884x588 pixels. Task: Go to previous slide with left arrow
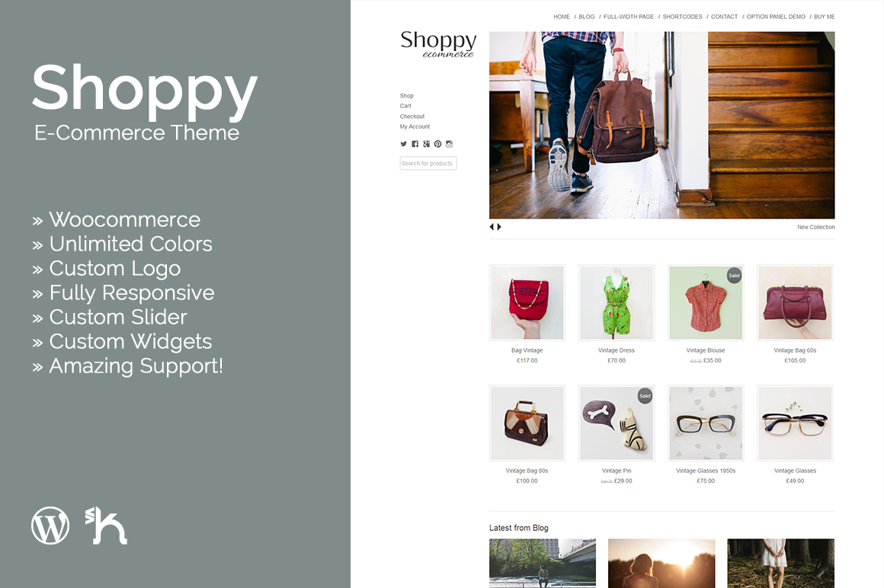[492, 227]
